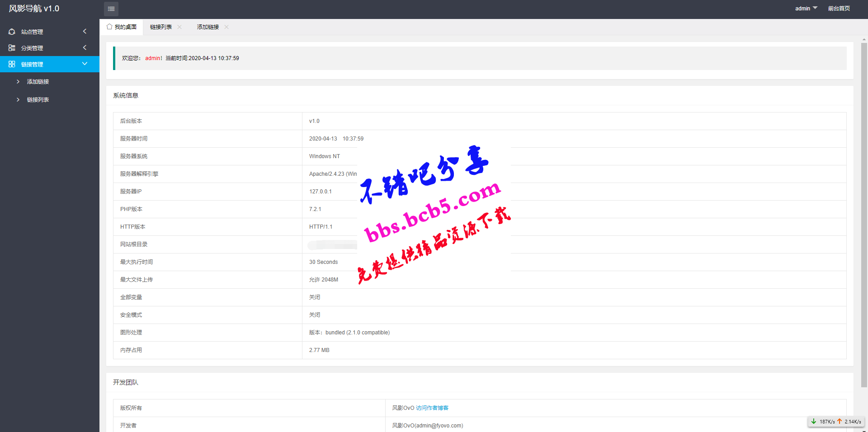Switch to the 添加链接 tab
The height and width of the screenshot is (432, 868).
[208, 27]
